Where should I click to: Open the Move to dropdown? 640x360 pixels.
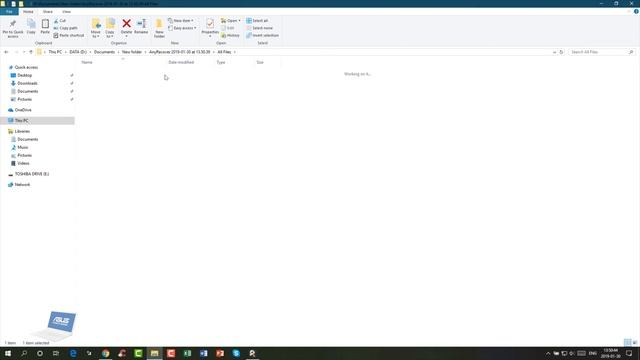pyautogui.click(x=96, y=29)
